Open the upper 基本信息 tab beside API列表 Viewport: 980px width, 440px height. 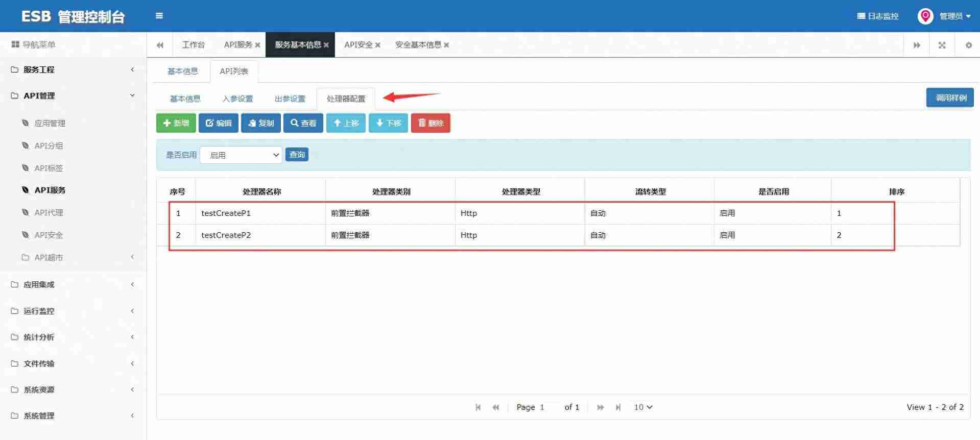pos(182,71)
